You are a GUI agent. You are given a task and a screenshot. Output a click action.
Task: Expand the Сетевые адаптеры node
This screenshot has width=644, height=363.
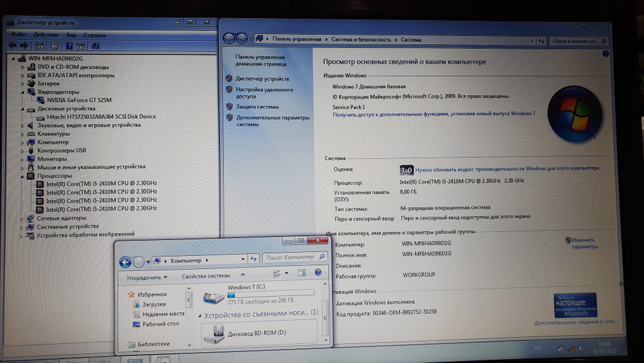23,218
